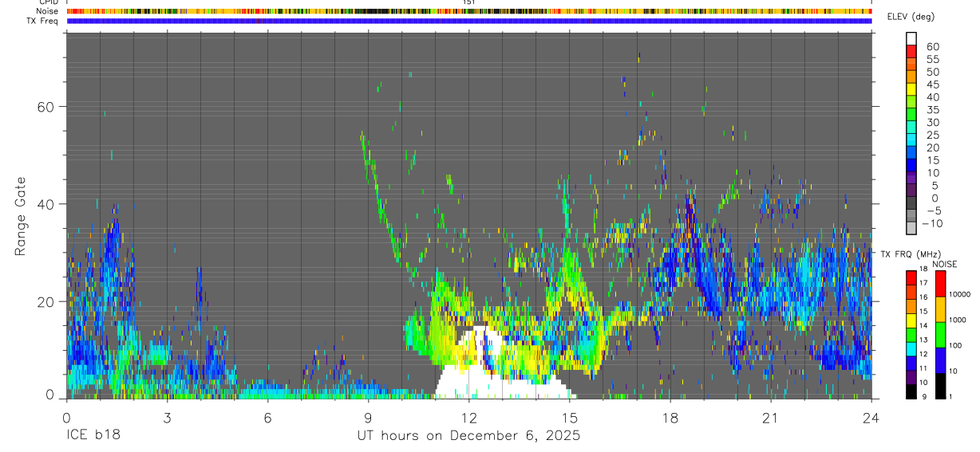Pick the blue elevation swatch between 15 and 20

[911, 153]
